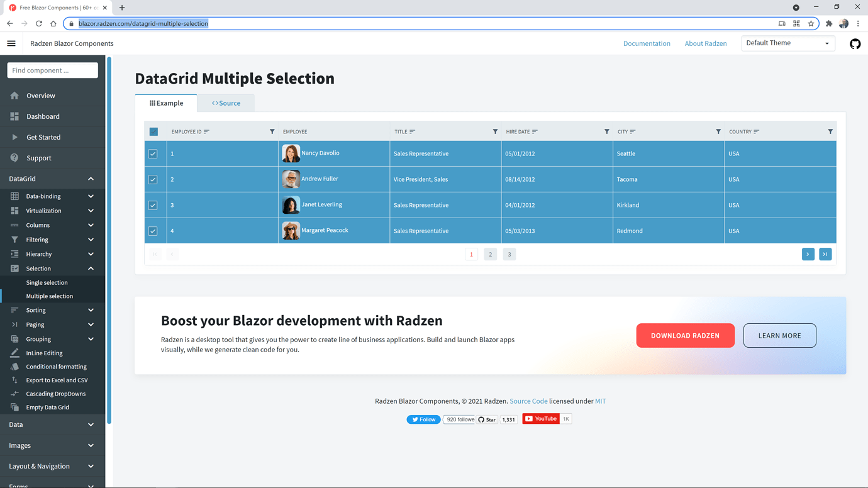
Task: Click the browser address bar URL
Action: pyautogui.click(x=143, y=23)
